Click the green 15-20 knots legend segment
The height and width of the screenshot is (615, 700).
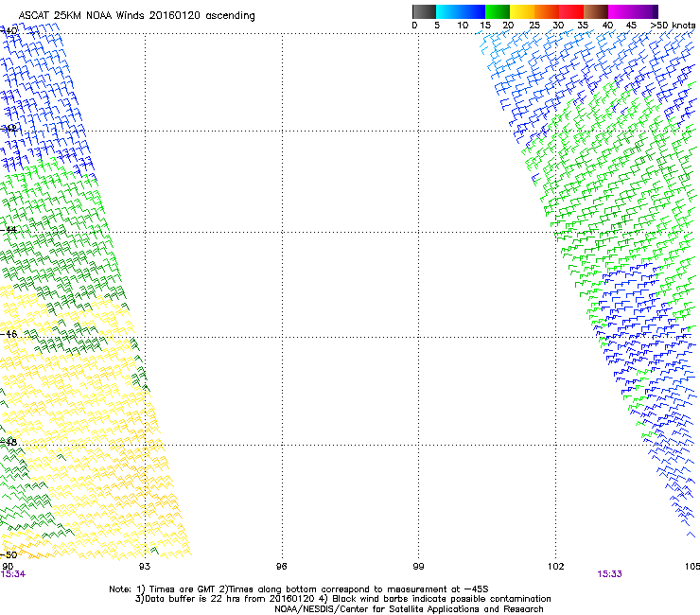click(x=498, y=11)
